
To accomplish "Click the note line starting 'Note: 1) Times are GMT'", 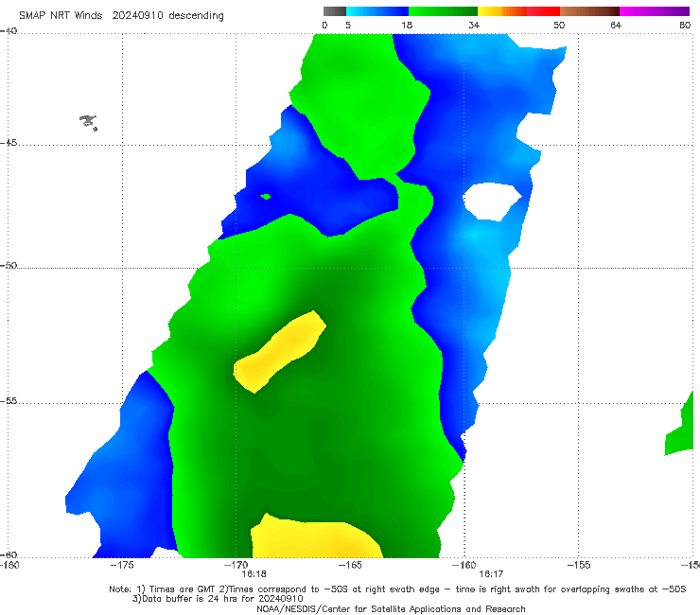I will 397,589.
